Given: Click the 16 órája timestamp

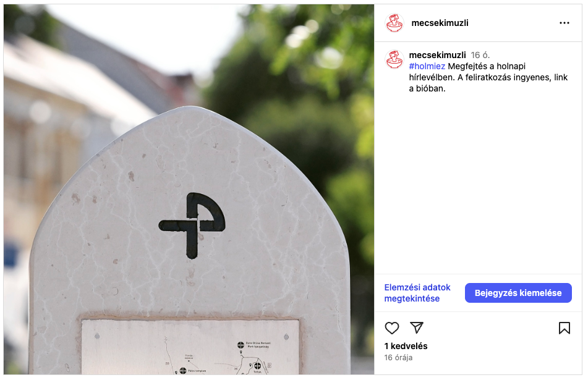Looking at the screenshot, I should [x=398, y=358].
